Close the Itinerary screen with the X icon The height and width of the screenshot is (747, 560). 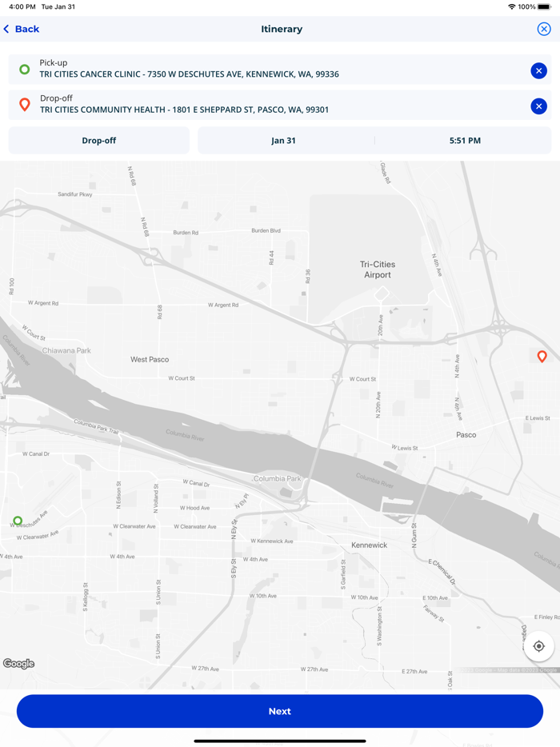544,29
